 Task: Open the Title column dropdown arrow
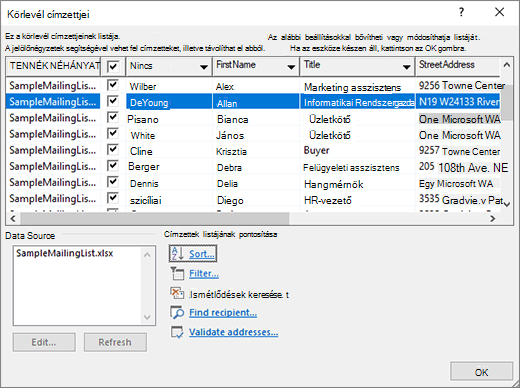(406, 67)
